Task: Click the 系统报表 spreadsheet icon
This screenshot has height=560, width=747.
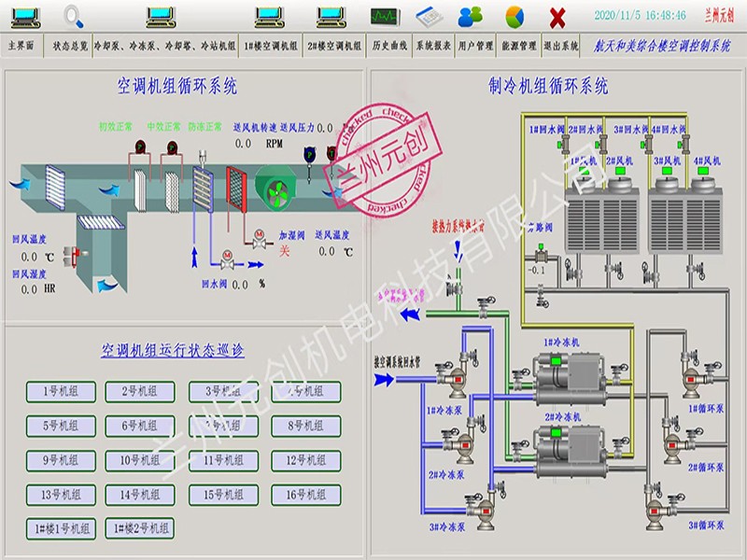Action: point(430,17)
